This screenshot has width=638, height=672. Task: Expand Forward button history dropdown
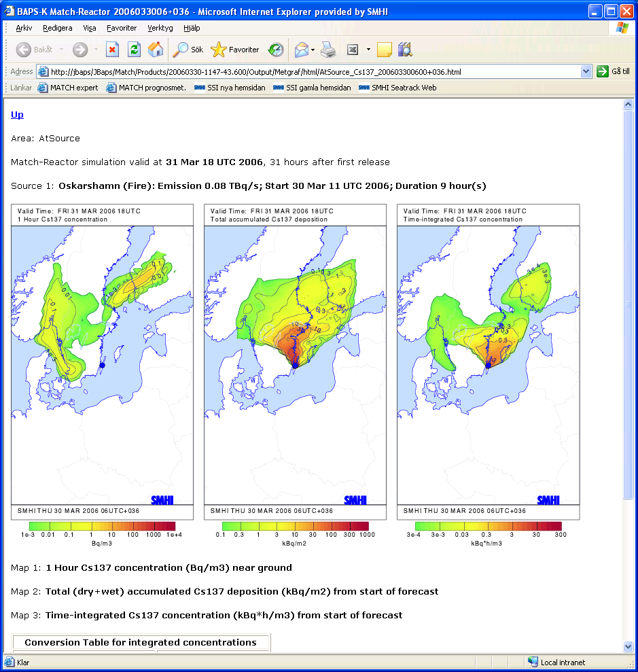[96, 50]
